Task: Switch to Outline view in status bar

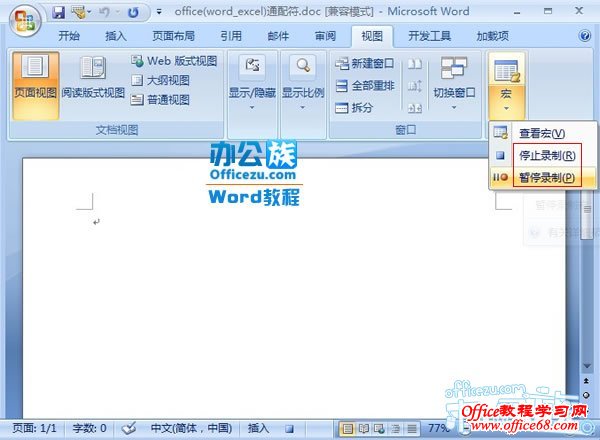Action: 396,429
